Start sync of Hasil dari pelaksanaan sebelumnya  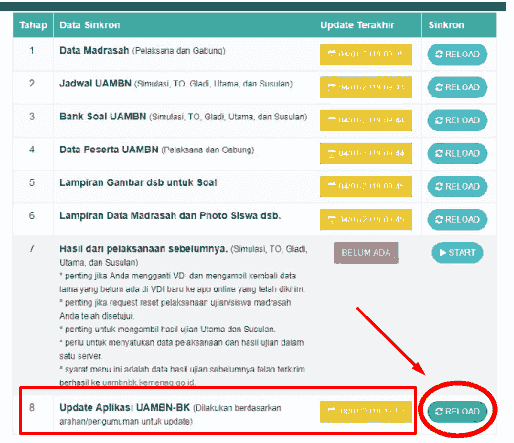pos(457,253)
